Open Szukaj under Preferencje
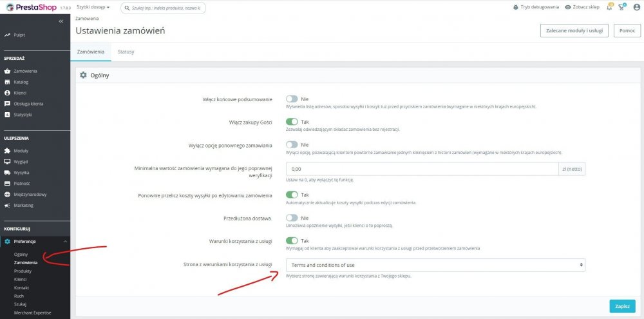Image resolution: width=644 pixels, height=319 pixels. pyautogui.click(x=20, y=304)
